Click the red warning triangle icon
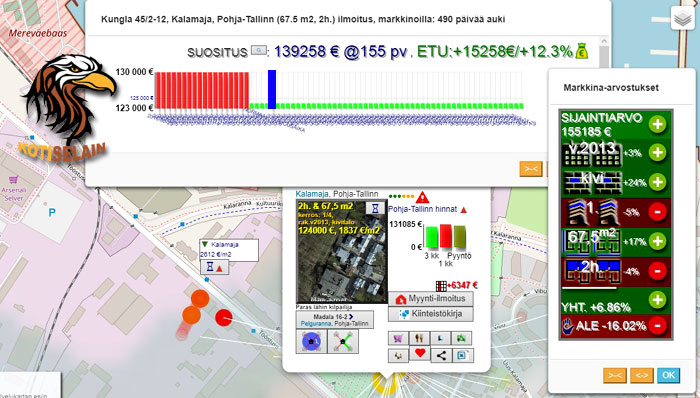 (422, 197)
